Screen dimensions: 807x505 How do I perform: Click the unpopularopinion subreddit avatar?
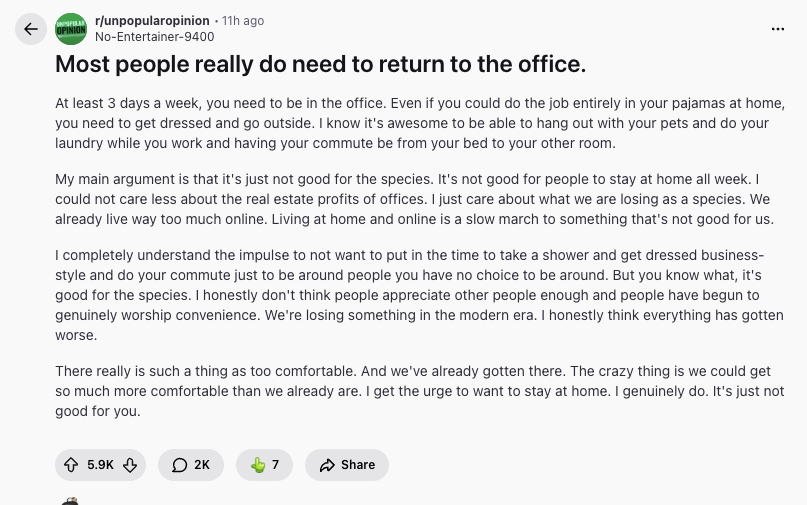coord(71,29)
